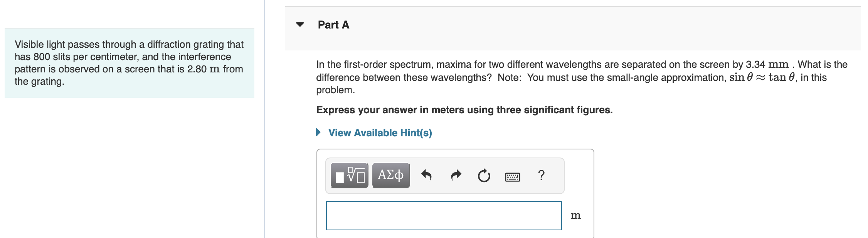Reset the answer entry
Viewport: 868px width, 238px height.
pos(483,176)
